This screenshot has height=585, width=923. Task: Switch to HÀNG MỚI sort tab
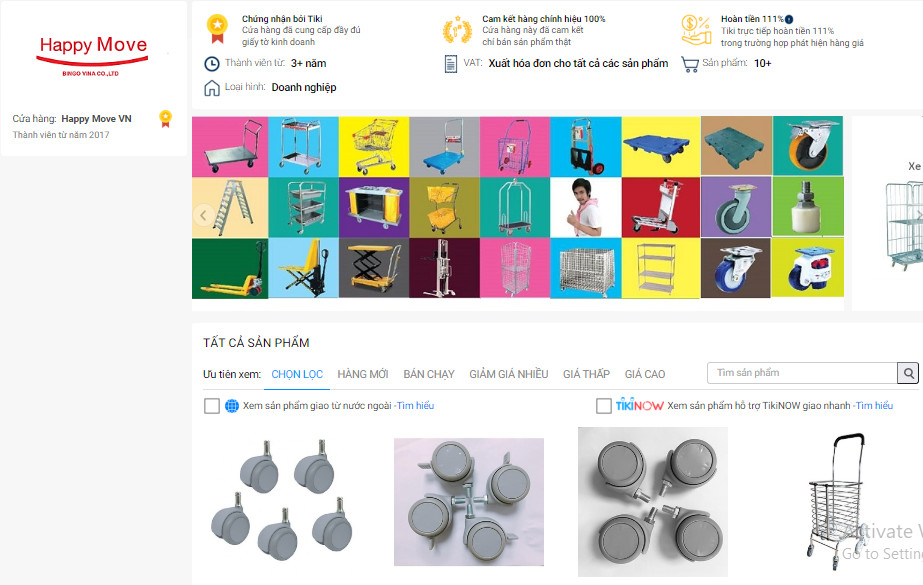[363, 374]
